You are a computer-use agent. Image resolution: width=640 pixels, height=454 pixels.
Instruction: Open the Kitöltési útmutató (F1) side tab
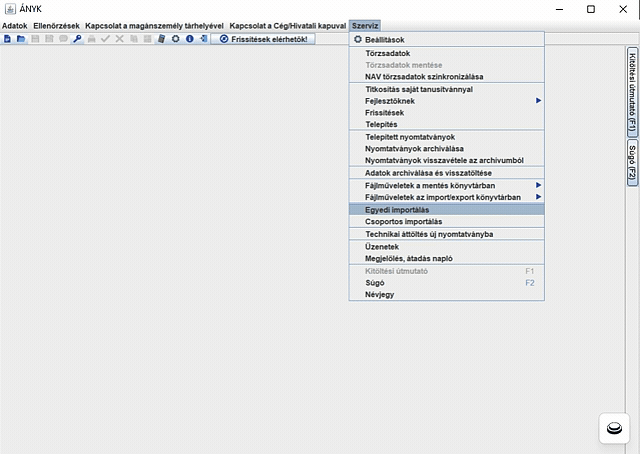click(632, 92)
